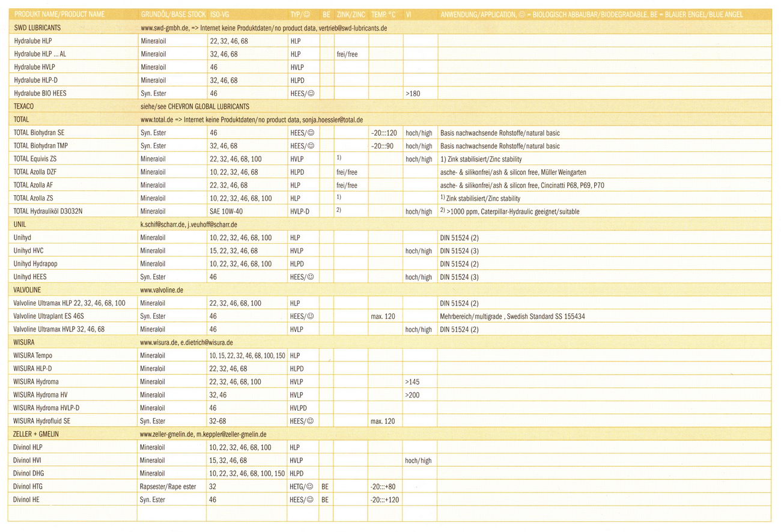The height and width of the screenshot is (532, 781).
Task: Click the smiley in the Divinol HE row
Action: coord(311,500)
